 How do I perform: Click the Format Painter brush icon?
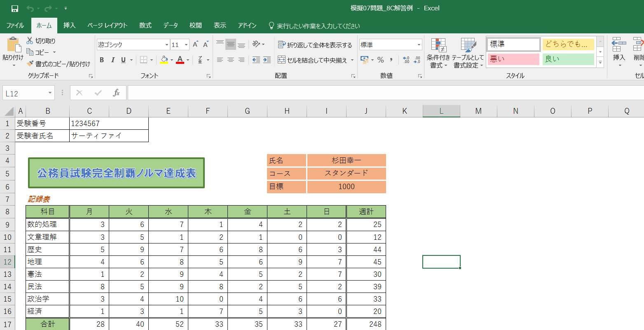pos(30,64)
